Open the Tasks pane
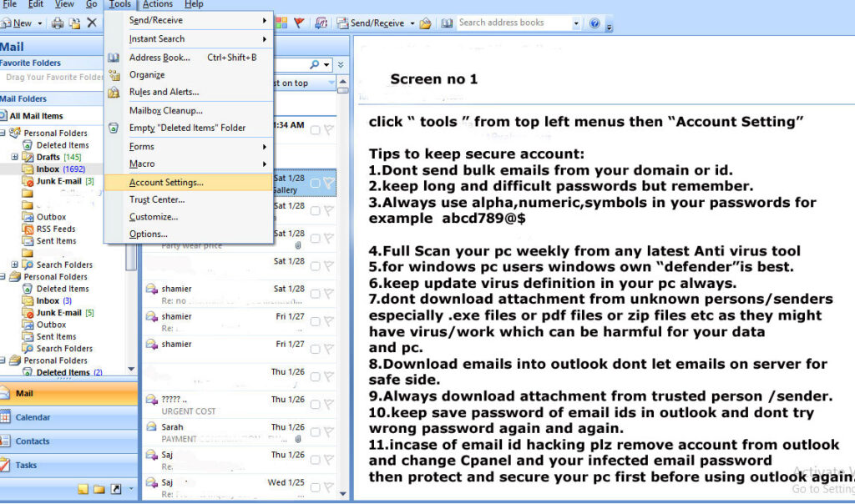Image resolution: width=855 pixels, height=504 pixels. (x=29, y=465)
